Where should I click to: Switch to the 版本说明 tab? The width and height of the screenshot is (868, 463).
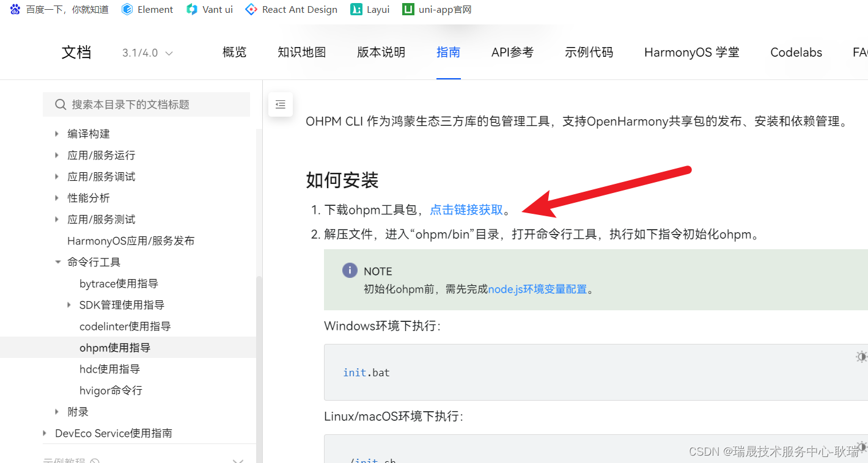tap(381, 53)
